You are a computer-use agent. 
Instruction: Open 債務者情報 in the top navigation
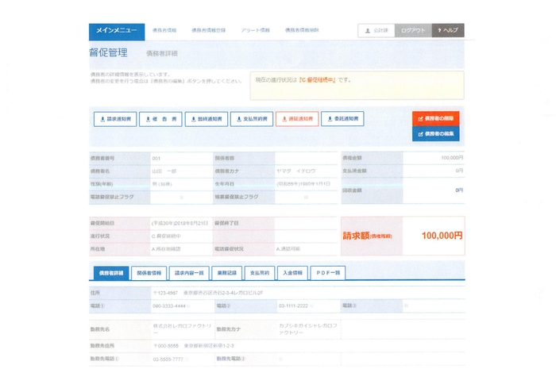165,30
